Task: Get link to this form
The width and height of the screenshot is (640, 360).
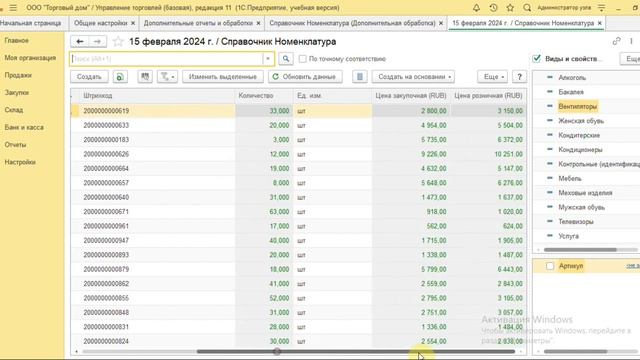Action: pyautogui.click(x=616, y=41)
